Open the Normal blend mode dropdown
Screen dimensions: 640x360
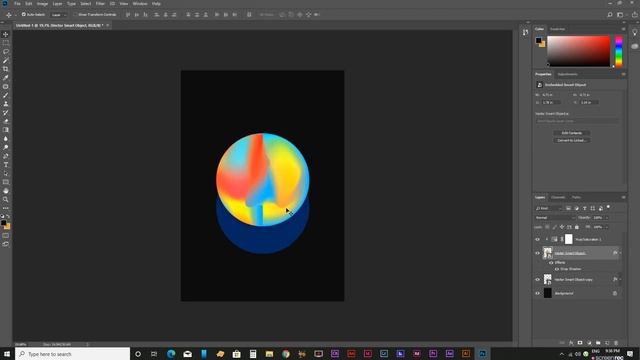555,218
